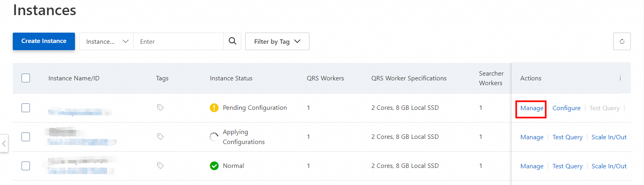Click the Create Instance button

point(44,41)
